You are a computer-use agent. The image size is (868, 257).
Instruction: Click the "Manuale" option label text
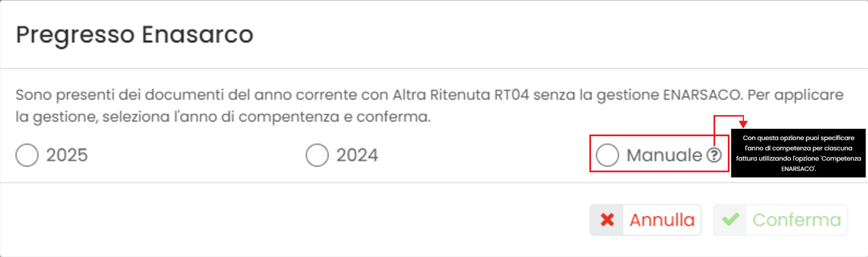(664, 155)
